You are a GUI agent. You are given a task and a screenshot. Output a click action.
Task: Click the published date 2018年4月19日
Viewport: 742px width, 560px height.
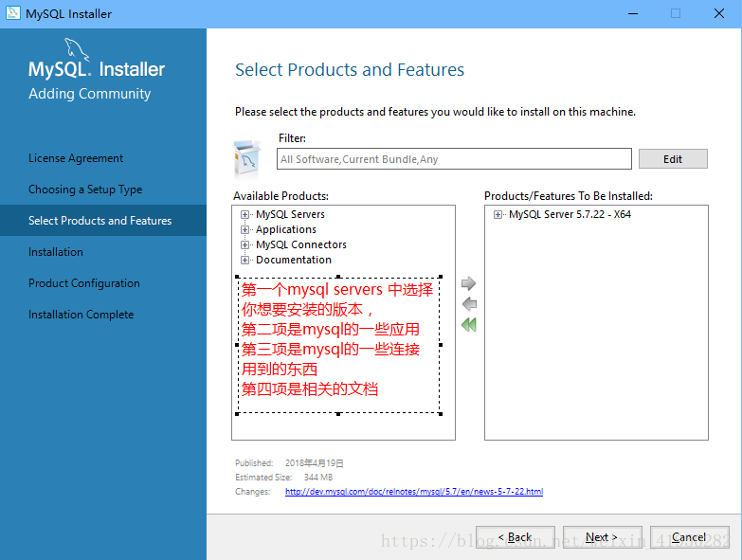[315, 463]
